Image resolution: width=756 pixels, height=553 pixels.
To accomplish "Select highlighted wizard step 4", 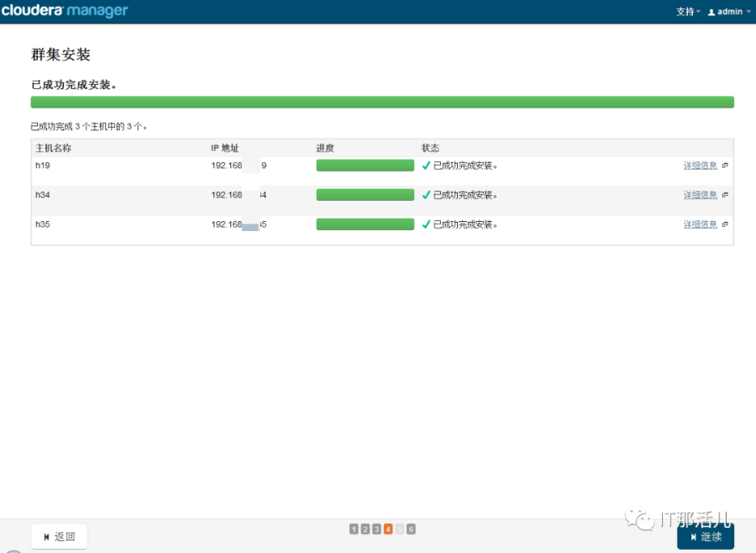I will point(388,529).
